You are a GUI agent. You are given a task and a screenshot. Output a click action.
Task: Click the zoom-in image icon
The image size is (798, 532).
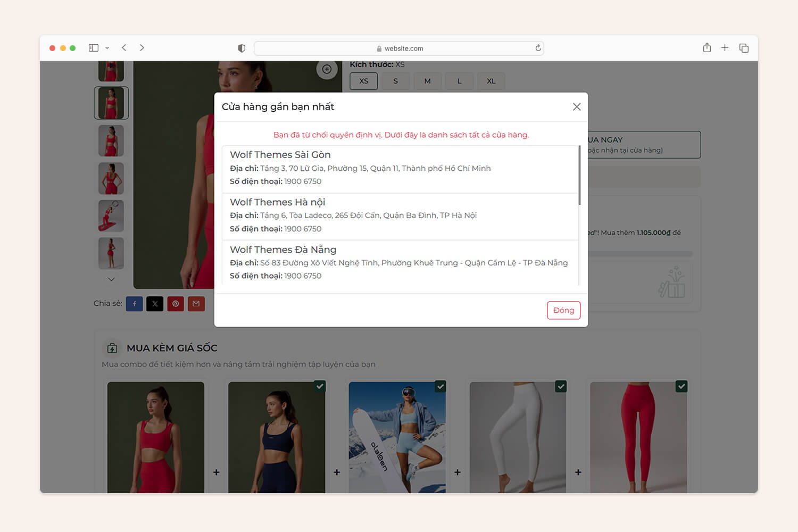click(327, 70)
